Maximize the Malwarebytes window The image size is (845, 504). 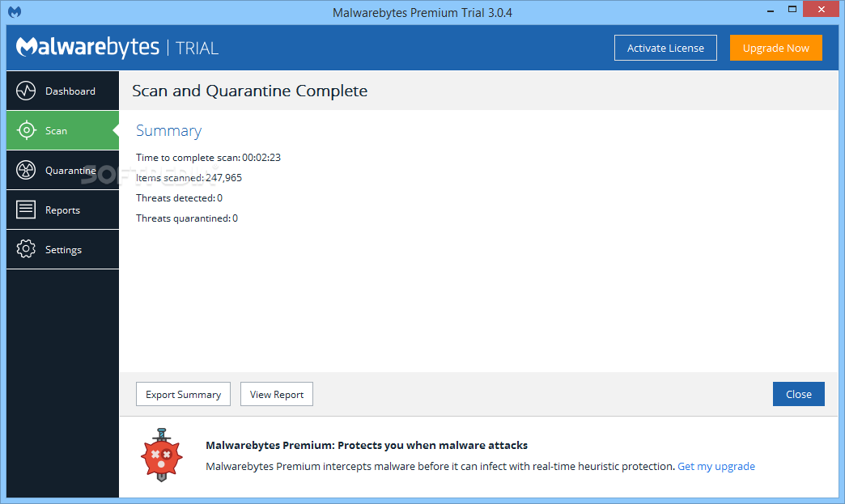click(792, 10)
